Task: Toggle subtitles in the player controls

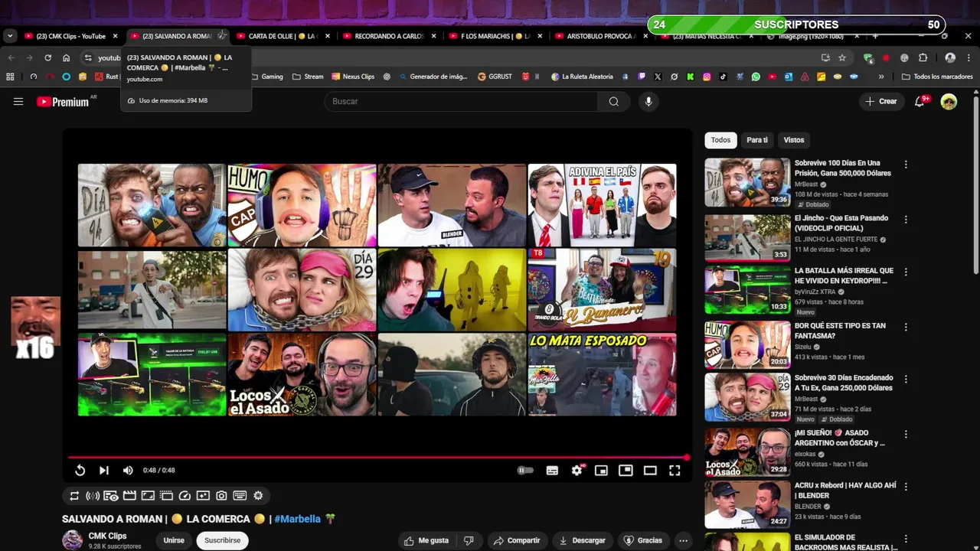Action: tap(552, 471)
